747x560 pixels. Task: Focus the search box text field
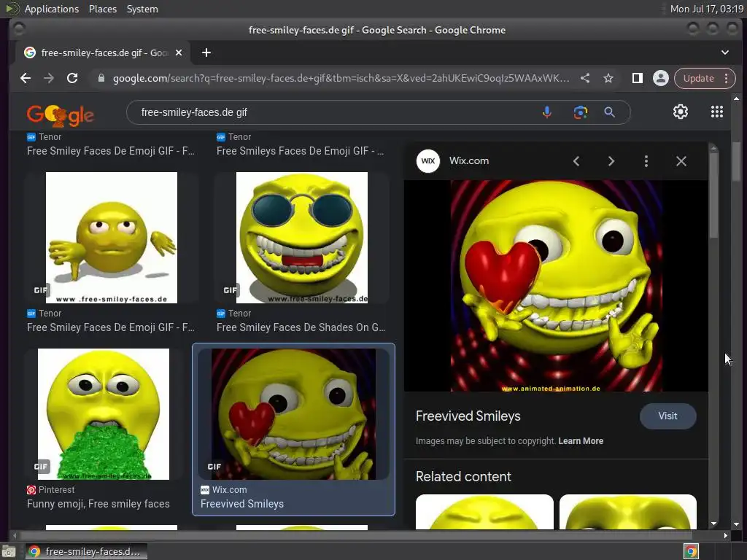coord(333,112)
